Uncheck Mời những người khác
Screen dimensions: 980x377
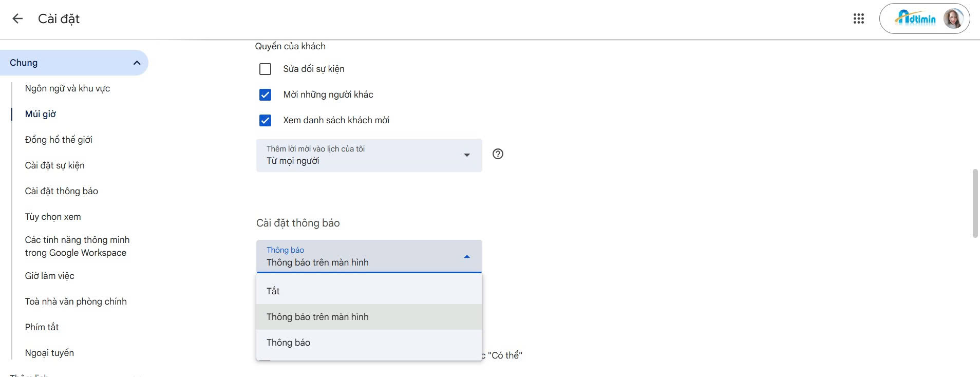265,95
